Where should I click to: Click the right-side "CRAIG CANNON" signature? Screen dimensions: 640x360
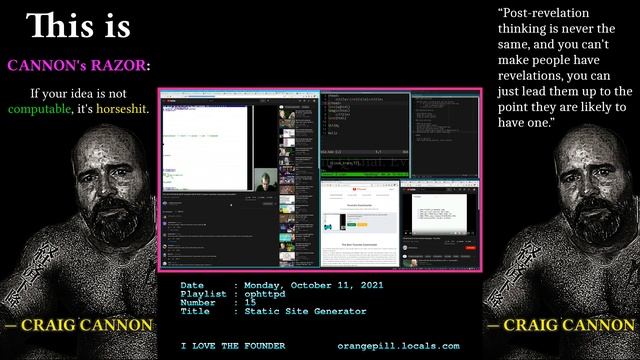click(x=569, y=325)
